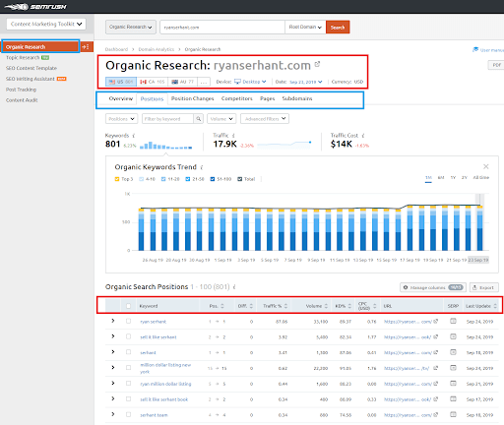Click the PDF export button

[x=497, y=65]
